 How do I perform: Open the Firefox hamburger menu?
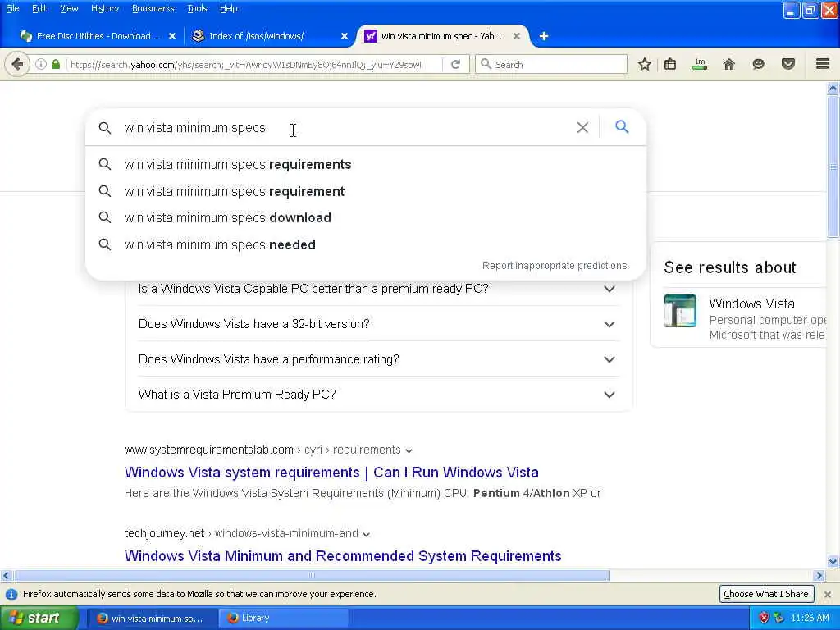tap(823, 64)
